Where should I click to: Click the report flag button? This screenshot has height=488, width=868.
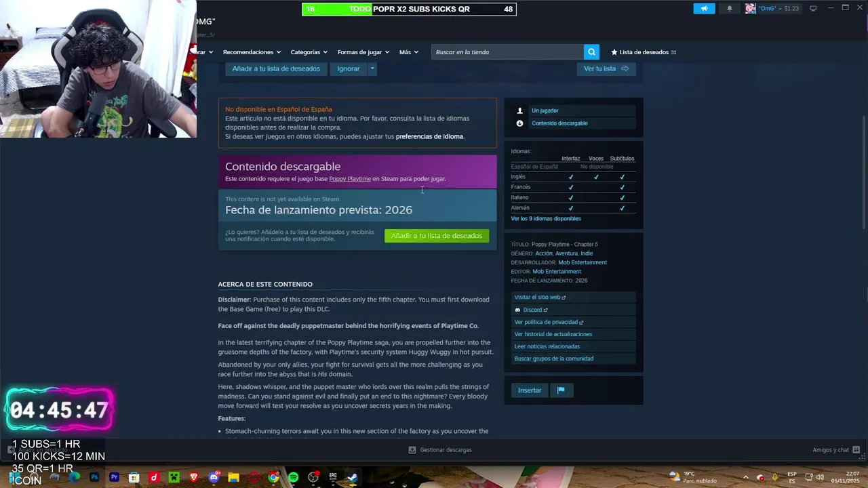pyautogui.click(x=561, y=390)
